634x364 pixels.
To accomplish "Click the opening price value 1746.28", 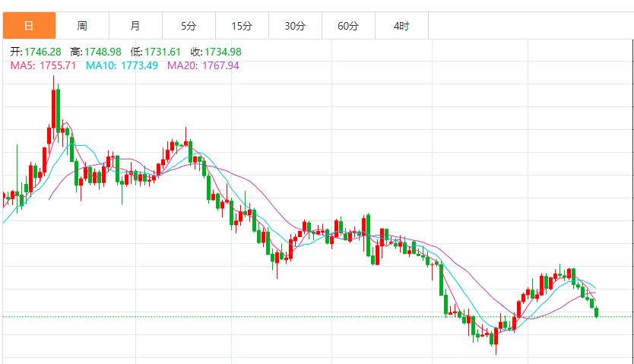I will point(44,52).
